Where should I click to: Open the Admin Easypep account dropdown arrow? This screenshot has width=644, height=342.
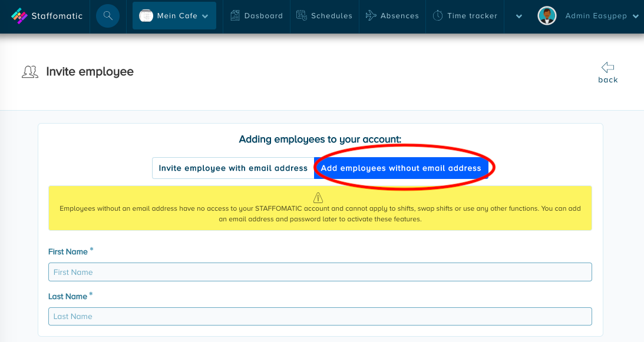[635, 16]
